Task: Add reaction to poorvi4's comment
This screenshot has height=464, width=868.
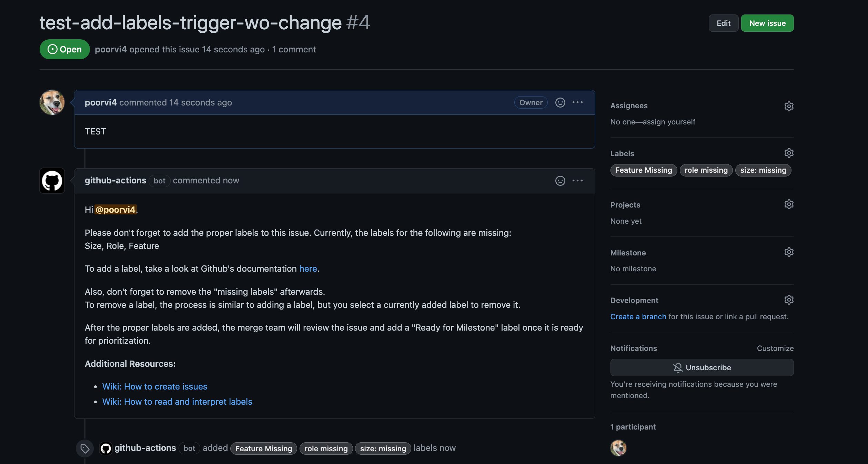Action: click(560, 102)
